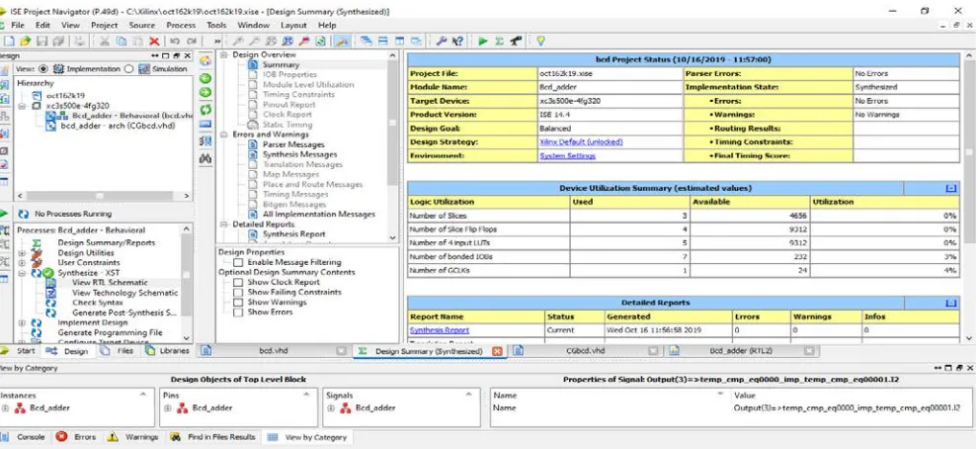Open the Synthesis Report link

point(440,330)
